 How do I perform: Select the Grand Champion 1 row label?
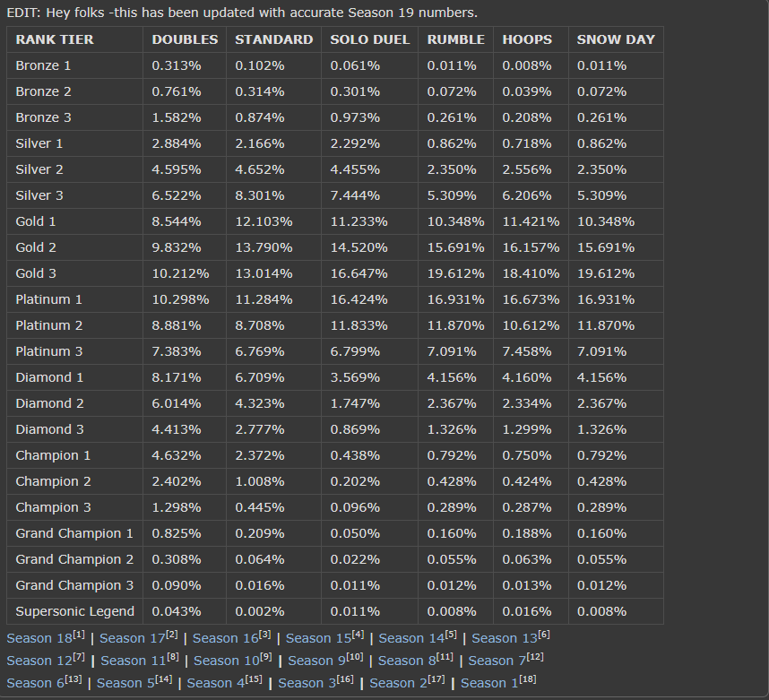point(74,533)
